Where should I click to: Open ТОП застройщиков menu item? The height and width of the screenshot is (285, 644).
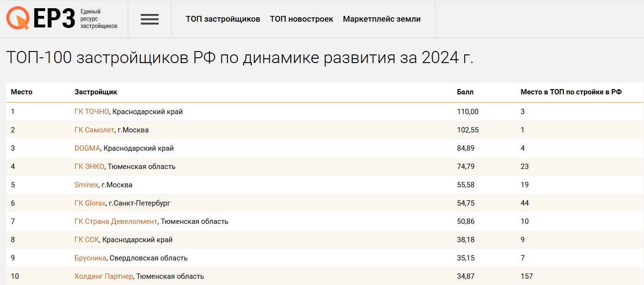click(223, 19)
